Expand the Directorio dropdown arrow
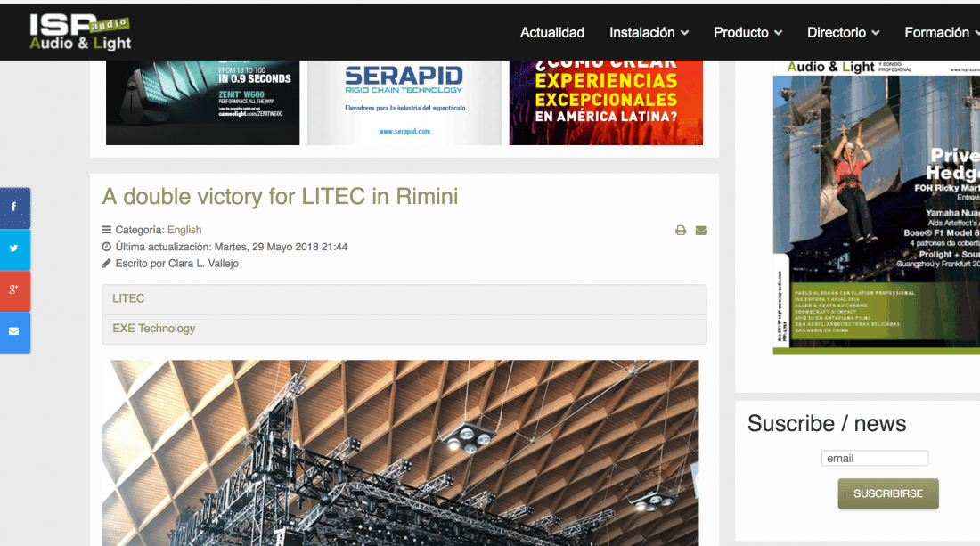Screen dimensions: 980x546 [876, 33]
